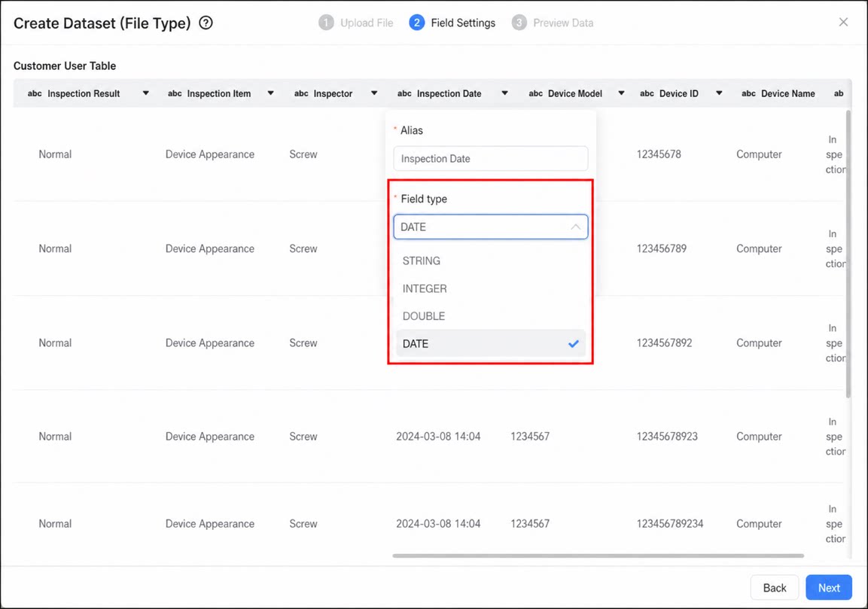Click the abc type icon for Device ID
This screenshot has height=609, width=868.
pos(647,93)
